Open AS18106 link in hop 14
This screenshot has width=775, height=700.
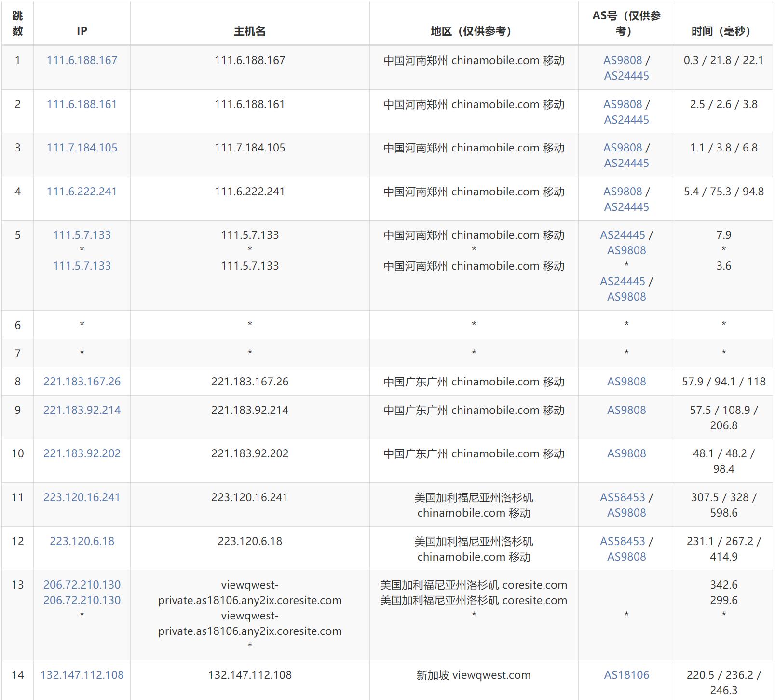click(626, 675)
